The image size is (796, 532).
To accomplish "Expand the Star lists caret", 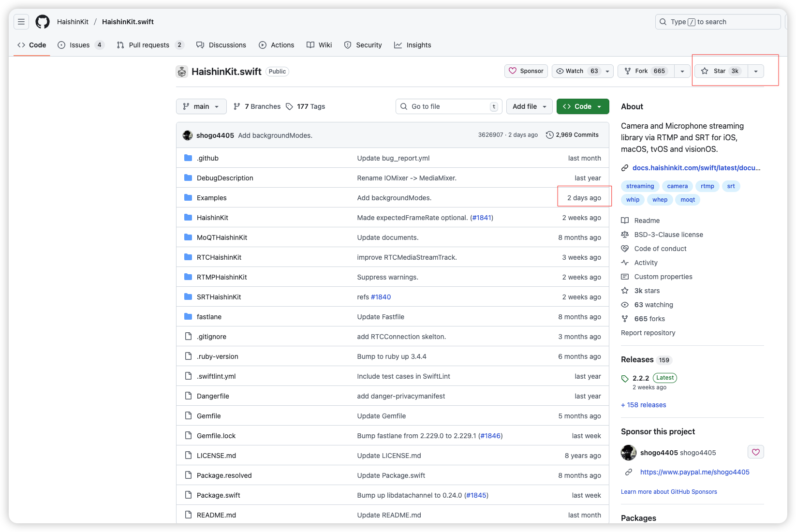I will [756, 71].
